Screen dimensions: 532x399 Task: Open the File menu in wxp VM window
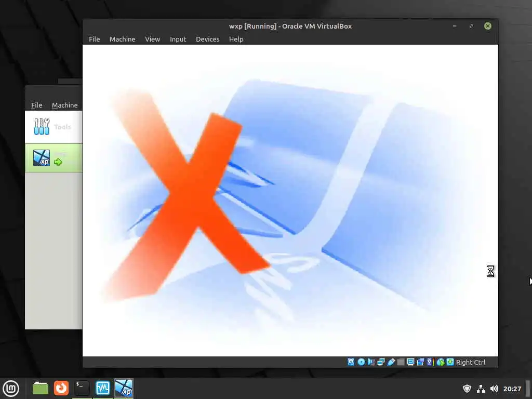tap(95, 39)
